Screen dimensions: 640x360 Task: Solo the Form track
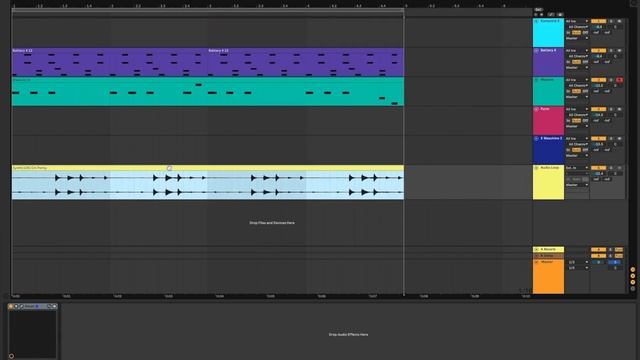pos(611,109)
